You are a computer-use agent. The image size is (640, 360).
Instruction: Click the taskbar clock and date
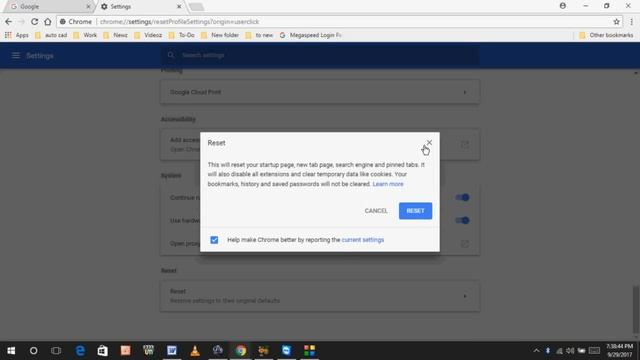click(x=619, y=351)
